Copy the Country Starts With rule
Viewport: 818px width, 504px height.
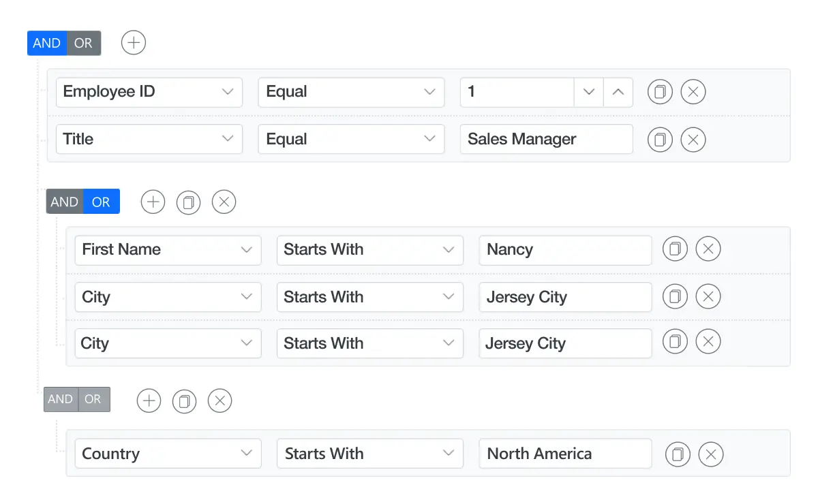pos(678,454)
